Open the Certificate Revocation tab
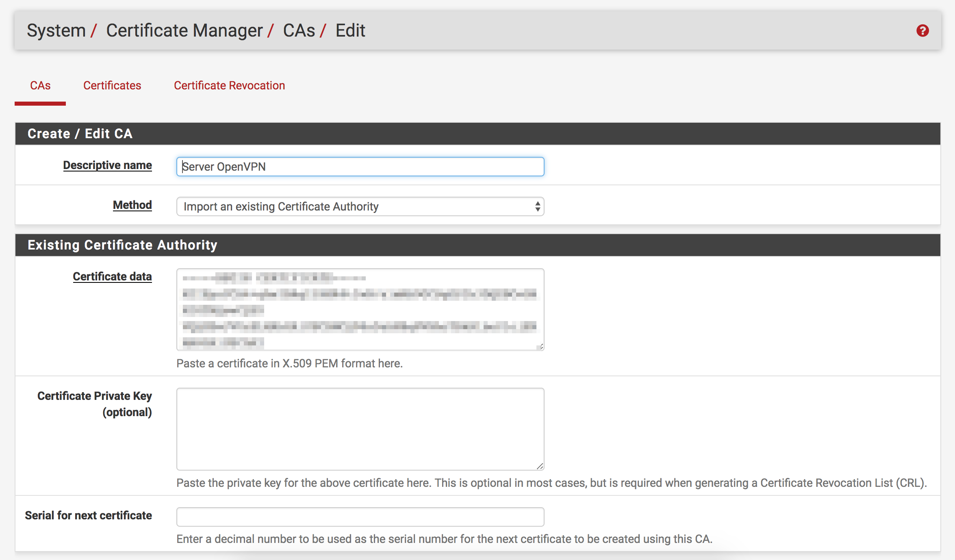Viewport: 955px width, 560px height. (229, 85)
